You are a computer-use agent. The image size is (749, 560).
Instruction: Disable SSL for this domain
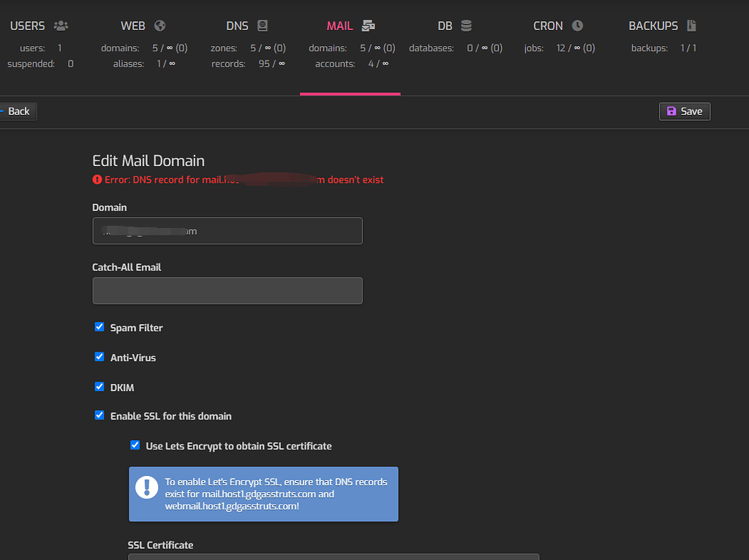(99, 415)
